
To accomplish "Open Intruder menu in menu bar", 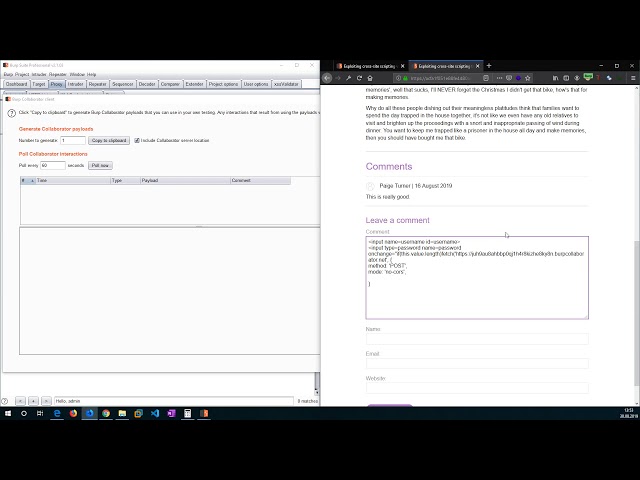I will click(x=39, y=75).
